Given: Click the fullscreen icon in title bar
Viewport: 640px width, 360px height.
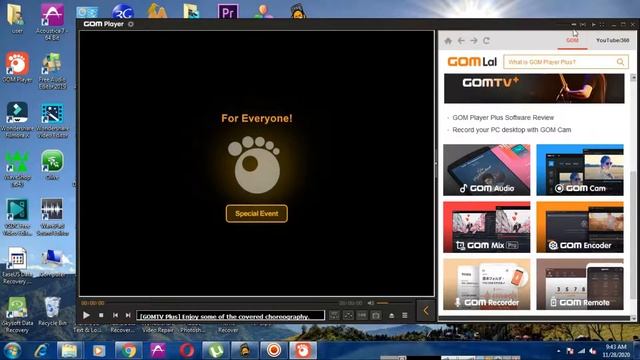Looking at the screenshot, I should coord(602,24).
